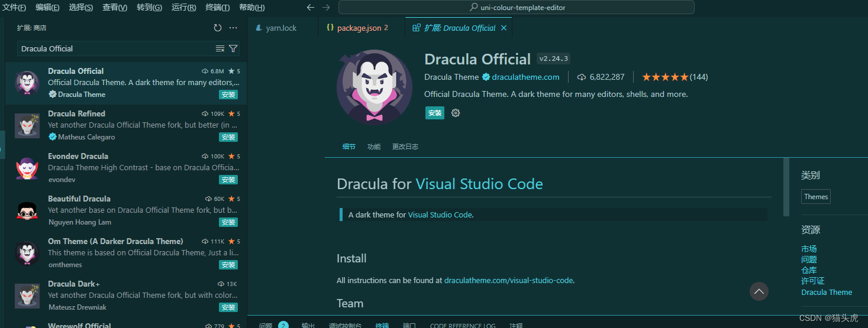Navigate back with the left arrow
The height and width of the screenshot is (328, 868).
click(311, 8)
